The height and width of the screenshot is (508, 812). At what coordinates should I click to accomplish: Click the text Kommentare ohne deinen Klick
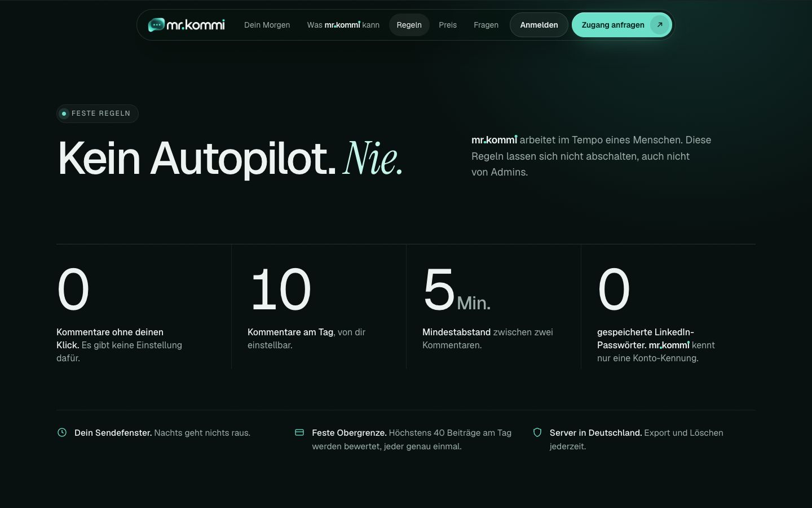pyautogui.click(x=110, y=339)
